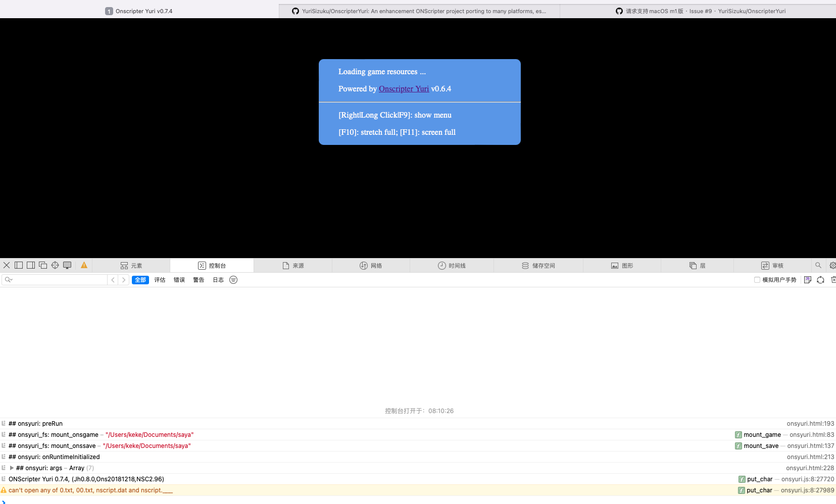Dock the inspector to the side

click(x=31, y=265)
